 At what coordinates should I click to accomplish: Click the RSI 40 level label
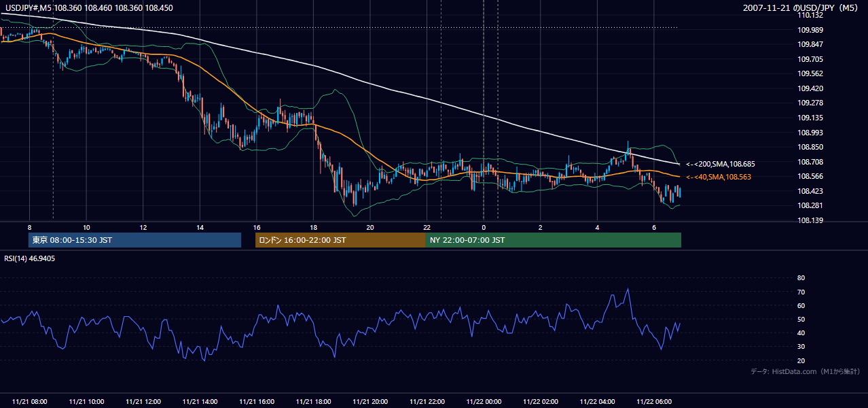(x=801, y=333)
